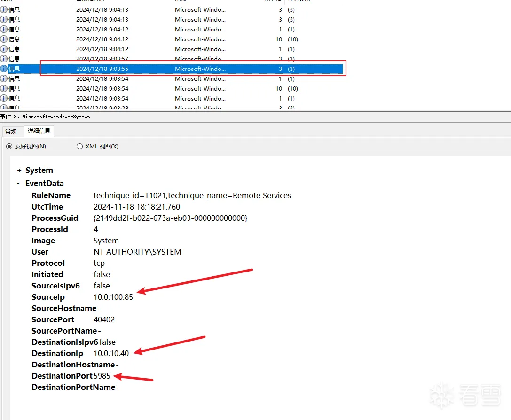Select the date cell 2024/12/18 9:03:55
The height and width of the screenshot is (420, 511).
click(x=102, y=69)
